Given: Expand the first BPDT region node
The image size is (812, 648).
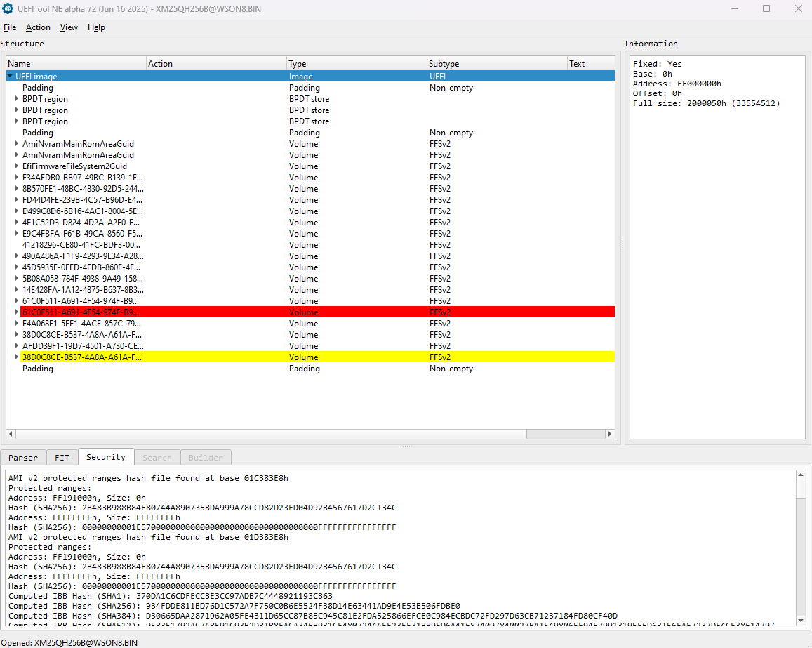Looking at the screenshot, I should pos(17,99).
